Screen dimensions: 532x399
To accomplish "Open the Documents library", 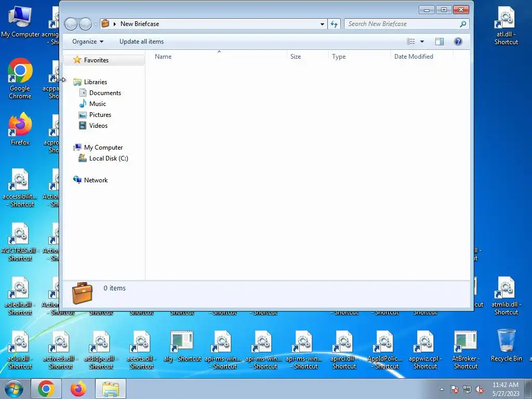I will tap(105, 92).
